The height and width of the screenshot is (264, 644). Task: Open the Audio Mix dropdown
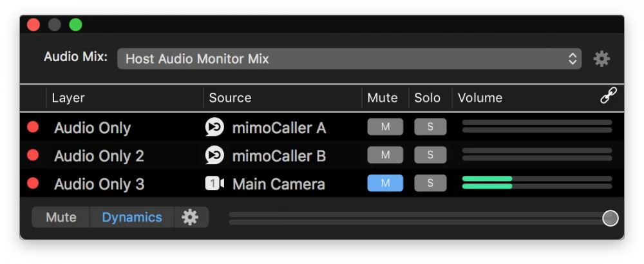coord(349,59)
